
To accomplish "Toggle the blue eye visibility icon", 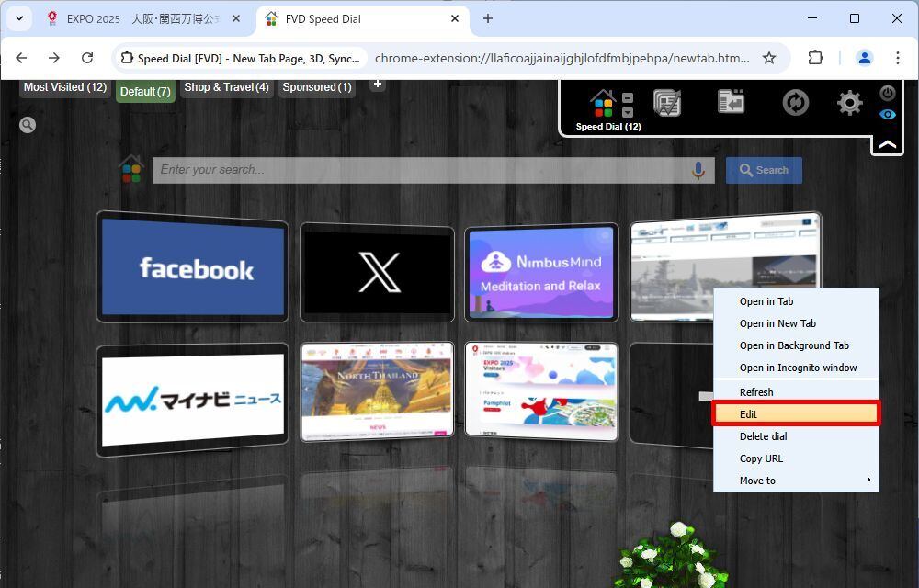I will pyautogui.click(x=888, y=114).
